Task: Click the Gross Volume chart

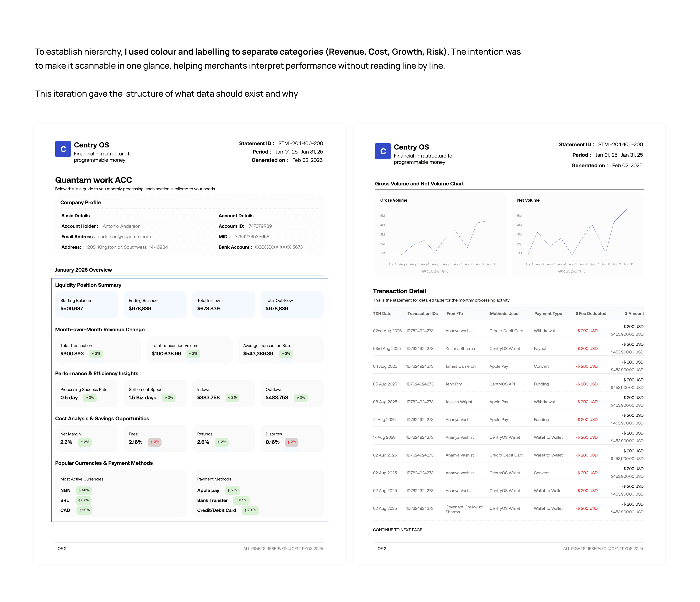Action: pos(441,235)
